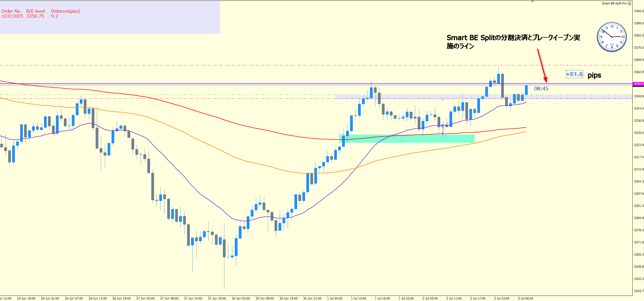Click the last blue candle near the current price
Image resolution: width=644 pixels, height=301 pixels.
[x=526, y=90]
